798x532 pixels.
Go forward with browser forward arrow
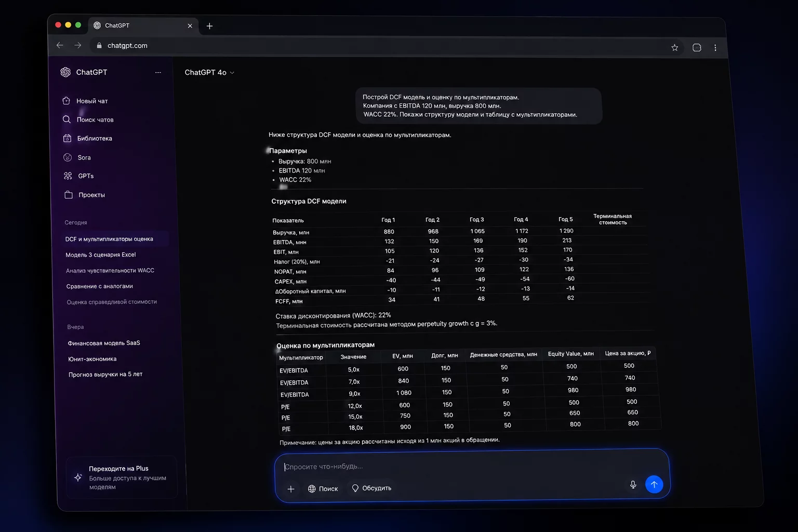pyautogui.click(x=78, y=46)
